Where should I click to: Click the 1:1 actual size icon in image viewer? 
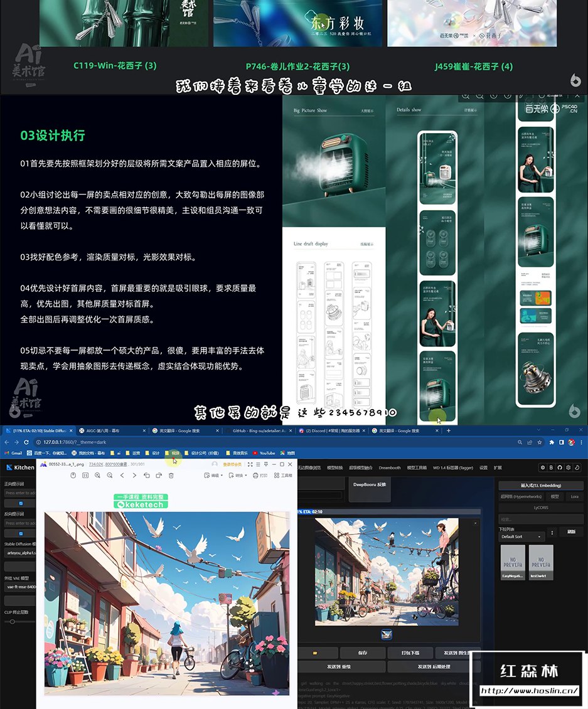[x=85, y=475]
